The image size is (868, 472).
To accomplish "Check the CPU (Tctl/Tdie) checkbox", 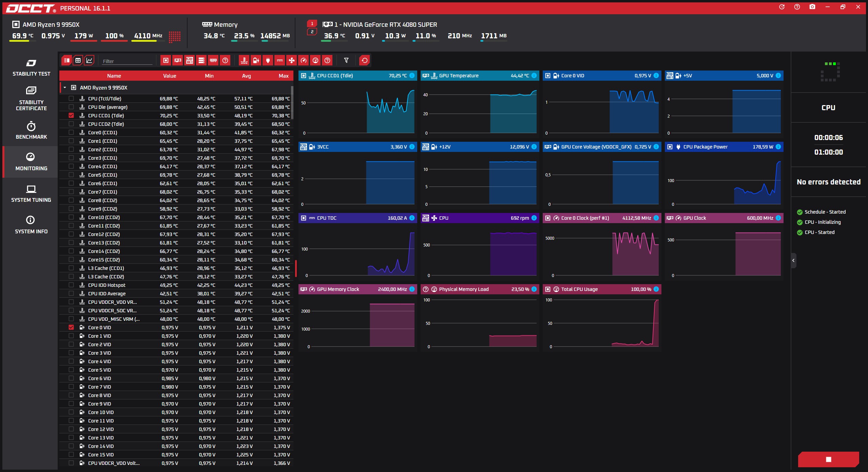I will tap(71, 98).
